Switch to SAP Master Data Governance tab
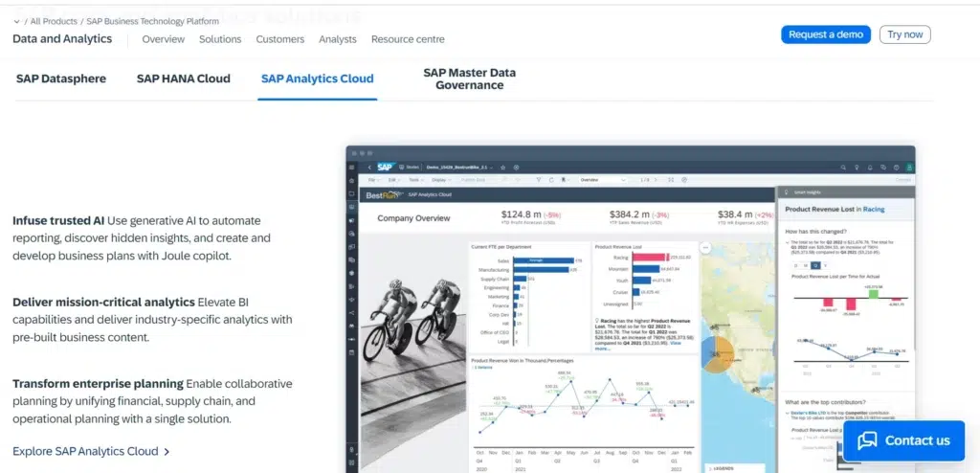The image size is (980, 473). click(469, 79)
